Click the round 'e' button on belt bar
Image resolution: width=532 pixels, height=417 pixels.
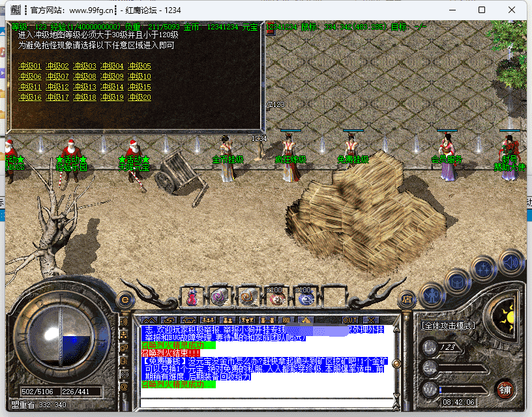pyautogui.click(x=125, y=299)
